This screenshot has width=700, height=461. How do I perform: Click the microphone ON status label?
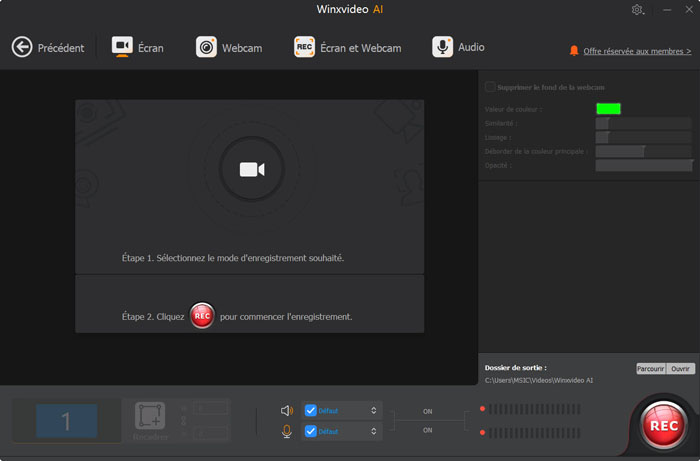click(x=428, y=430)
